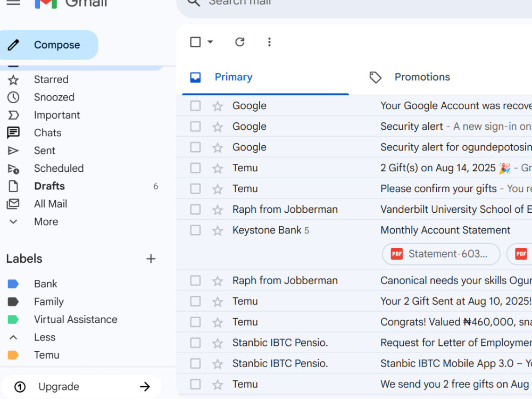532x399 pixels.
Task: Click the Refresh mail icon
Action: tap(239, 42)
